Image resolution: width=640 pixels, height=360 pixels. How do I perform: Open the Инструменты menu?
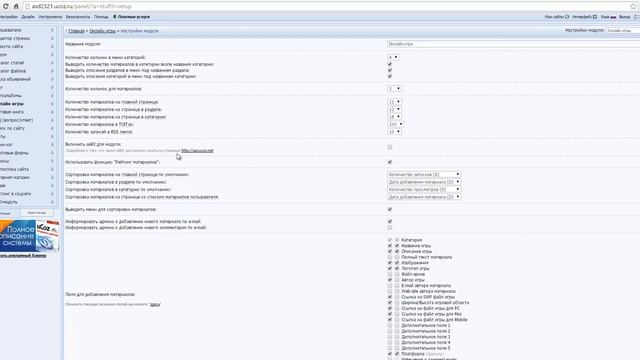(50, 17)
